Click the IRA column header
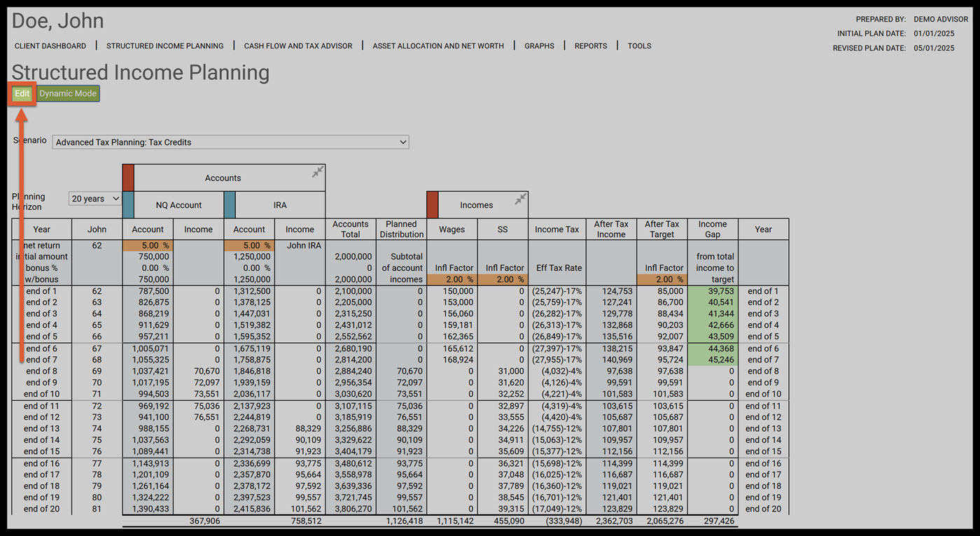980x536 pixels. click(280, 205)
